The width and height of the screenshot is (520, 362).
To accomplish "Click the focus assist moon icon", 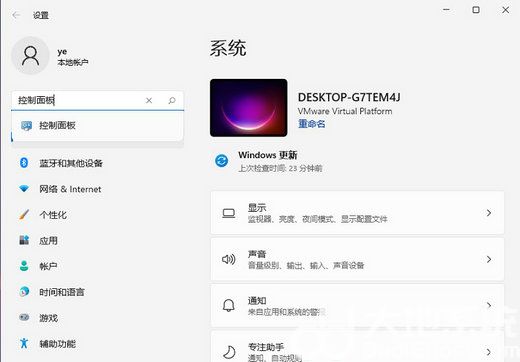I will (x=229, y=352).
